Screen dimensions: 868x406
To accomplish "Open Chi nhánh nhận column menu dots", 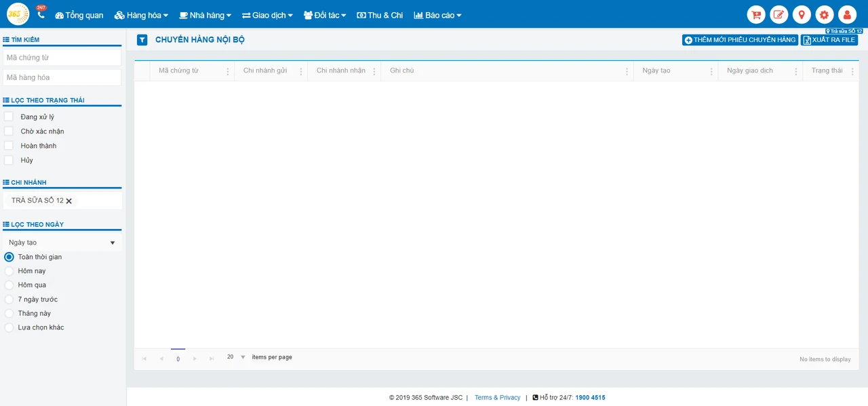I will coord(374,71).
